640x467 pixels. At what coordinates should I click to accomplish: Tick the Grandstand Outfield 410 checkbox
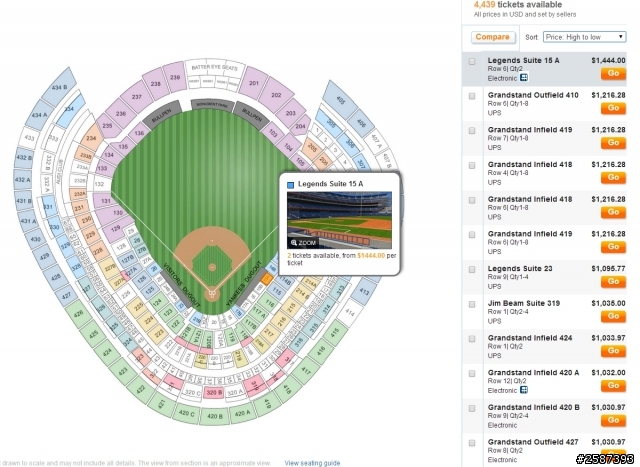tap(472, 96)
